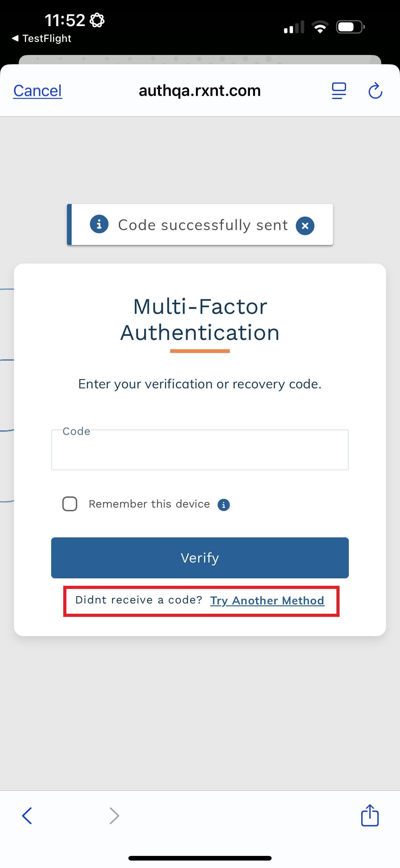Tap the 'Multi-Factor Authentication' heading
Viewport: 400px width, 868px height.
[200, 319]
